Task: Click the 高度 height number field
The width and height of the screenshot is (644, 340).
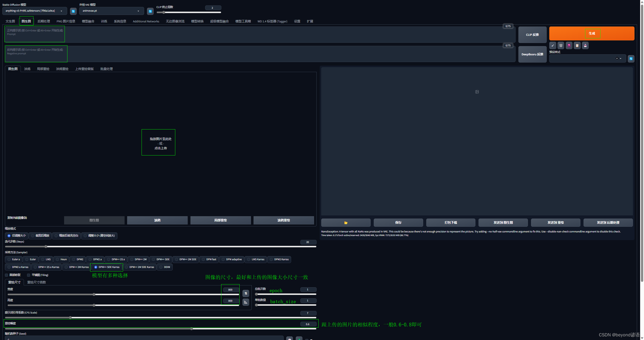Action: pyautogui.click(x=230, y=301)
